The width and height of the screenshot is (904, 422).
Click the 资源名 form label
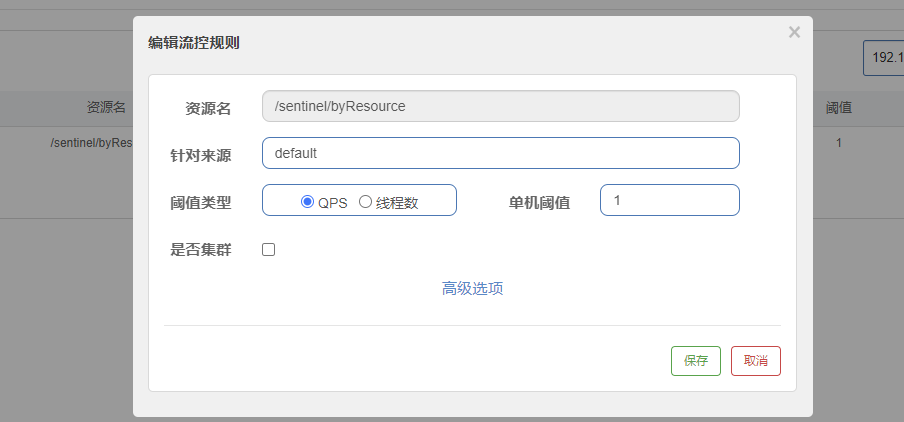(x=208, y=108)
